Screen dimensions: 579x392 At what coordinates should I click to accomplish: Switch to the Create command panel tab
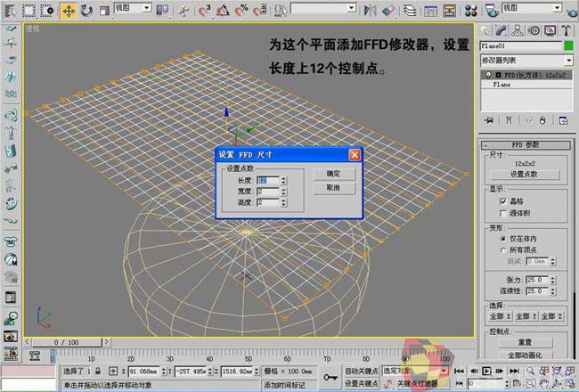point(486,30)
